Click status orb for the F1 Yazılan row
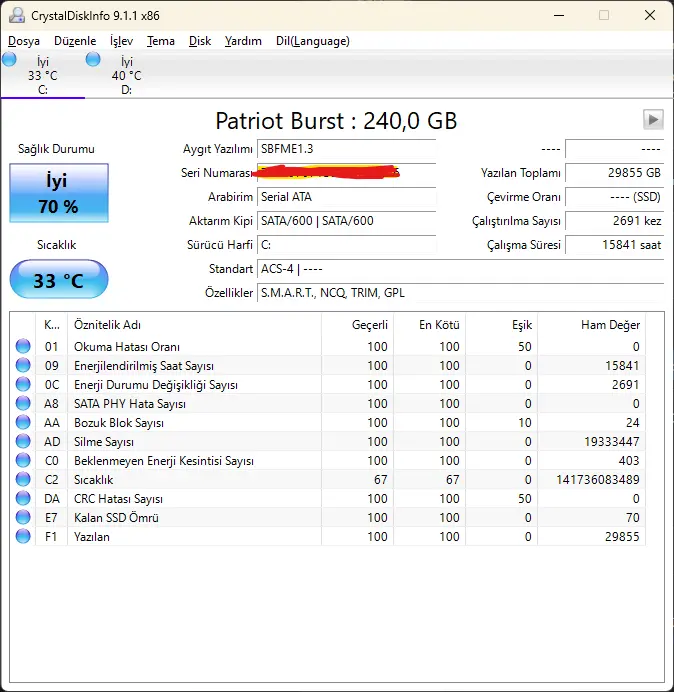This screenshot has width=674, height=692. point(23,536)
